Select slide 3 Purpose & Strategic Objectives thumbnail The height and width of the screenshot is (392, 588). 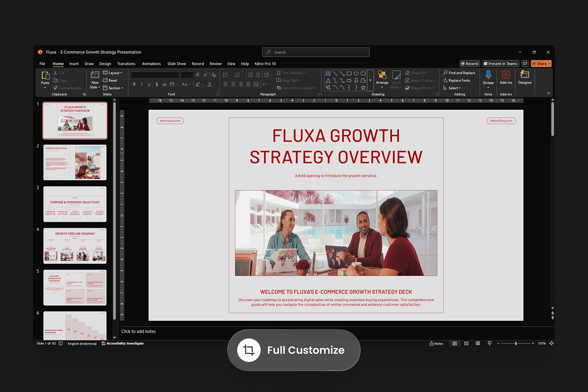click(75, 204)
